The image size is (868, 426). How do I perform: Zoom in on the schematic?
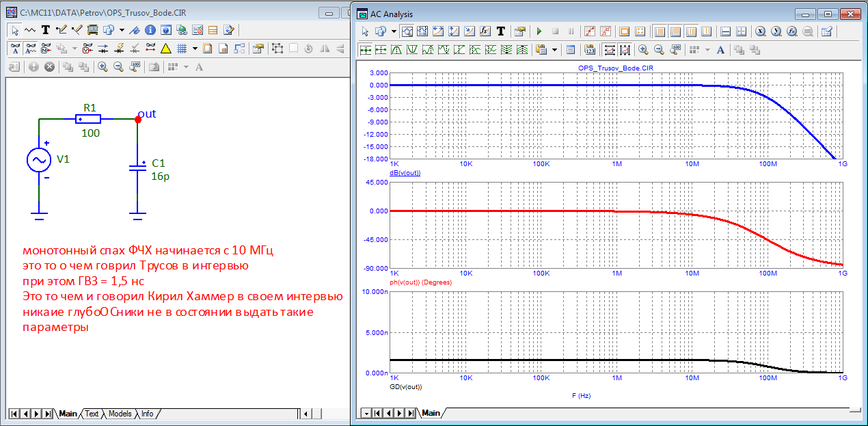click(103, 67)
